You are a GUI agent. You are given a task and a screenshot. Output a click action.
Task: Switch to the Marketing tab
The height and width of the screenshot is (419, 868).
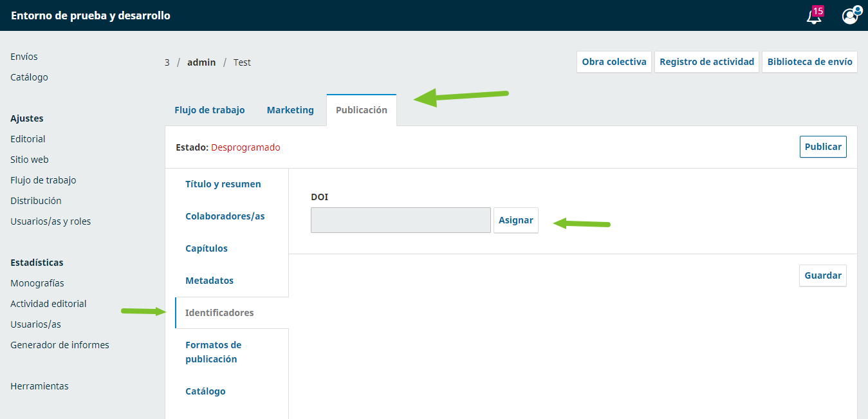tap(290, 110)
